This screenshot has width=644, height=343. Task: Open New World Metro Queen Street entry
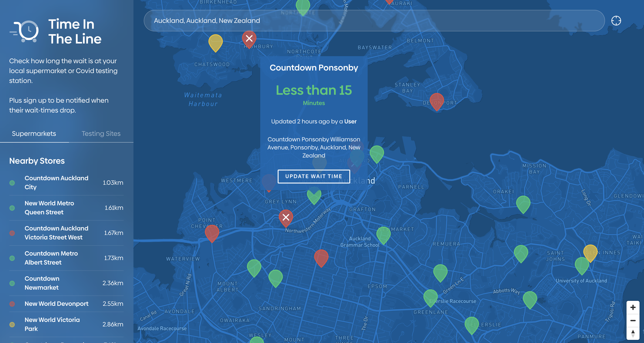66,208
